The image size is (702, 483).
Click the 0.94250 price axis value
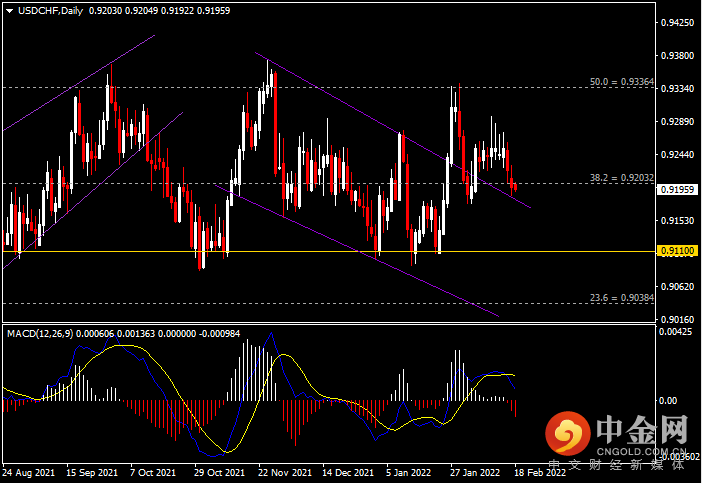677,23
